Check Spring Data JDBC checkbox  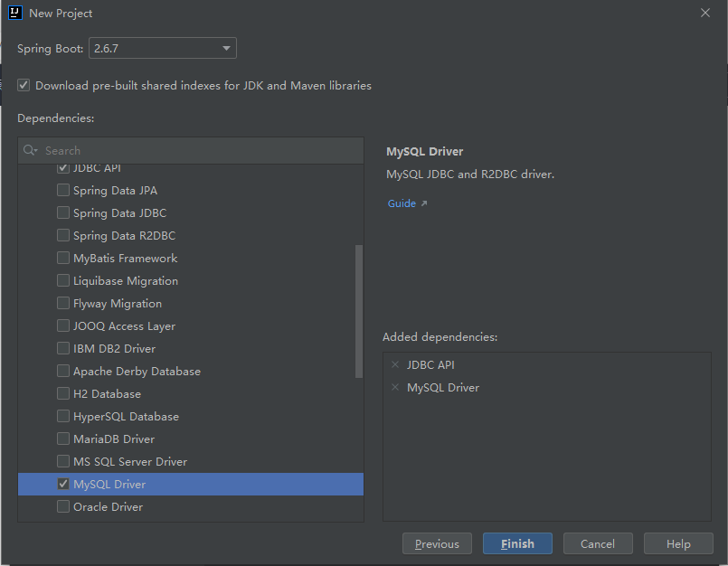[63, 212]
